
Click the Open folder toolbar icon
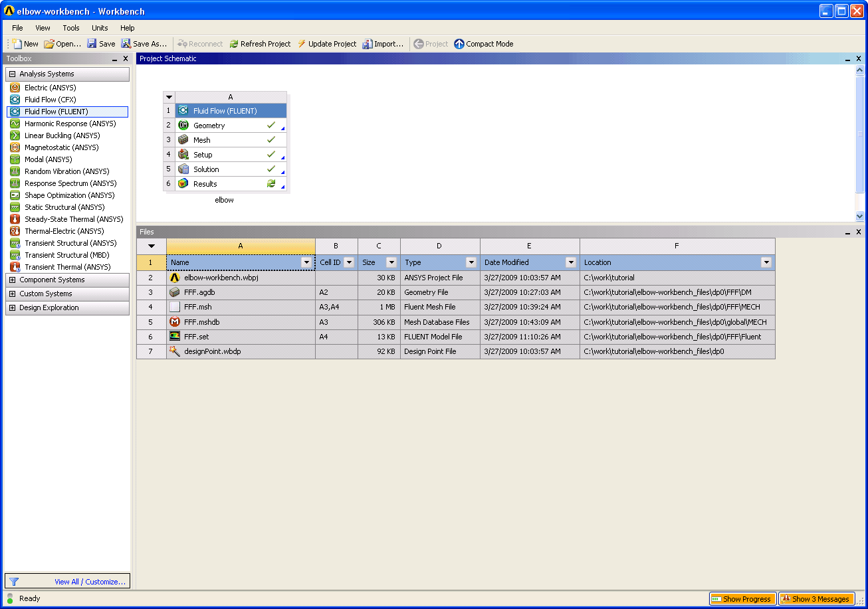[49, 44]
